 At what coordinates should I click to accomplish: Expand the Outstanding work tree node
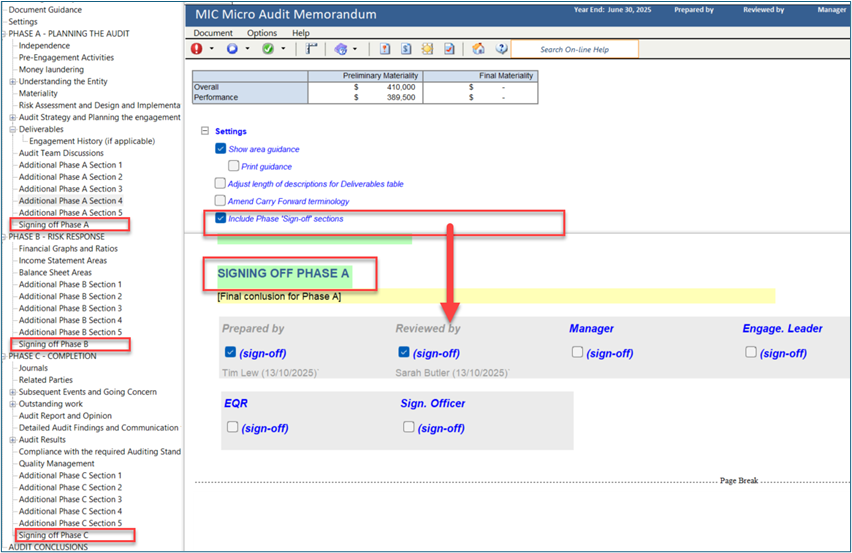pyautogui.click(x=12, y=404)
